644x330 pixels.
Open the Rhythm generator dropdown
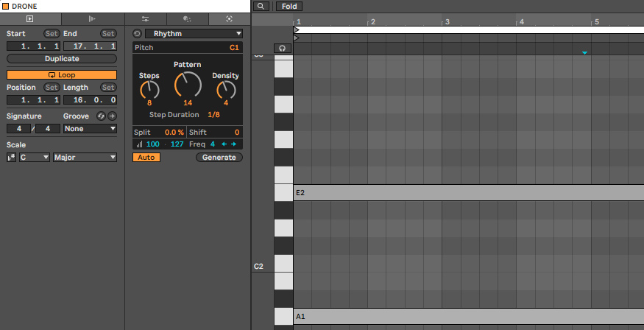[194, 34]
